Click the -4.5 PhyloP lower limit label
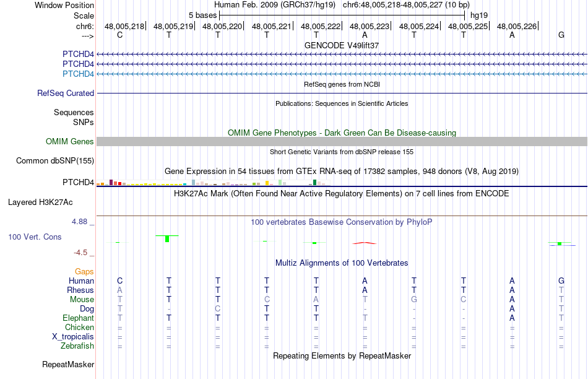 [80, 253]
